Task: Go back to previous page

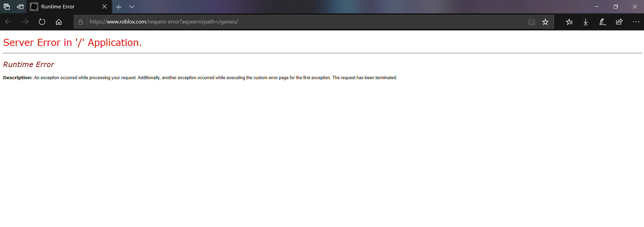Action: 8,22
